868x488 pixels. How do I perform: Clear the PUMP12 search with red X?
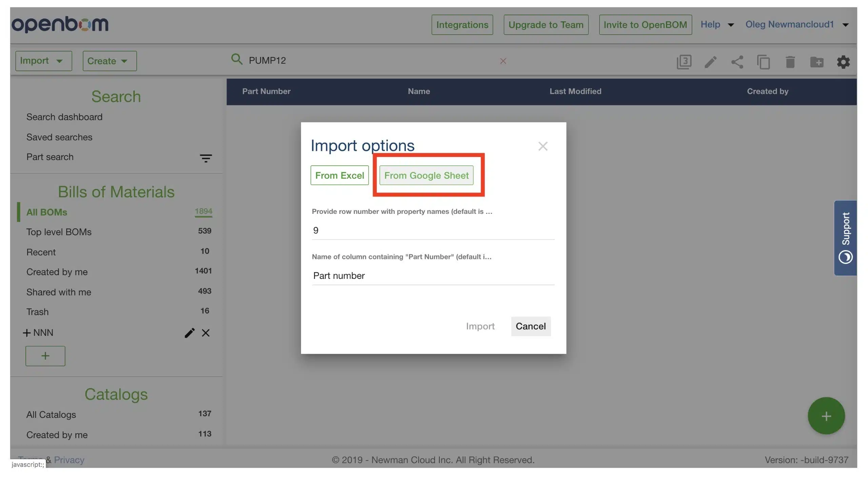(x=503, y=61)
